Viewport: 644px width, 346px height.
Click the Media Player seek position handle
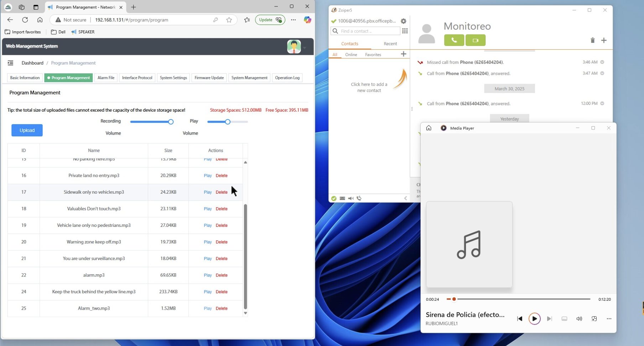[x=454, y=299]
